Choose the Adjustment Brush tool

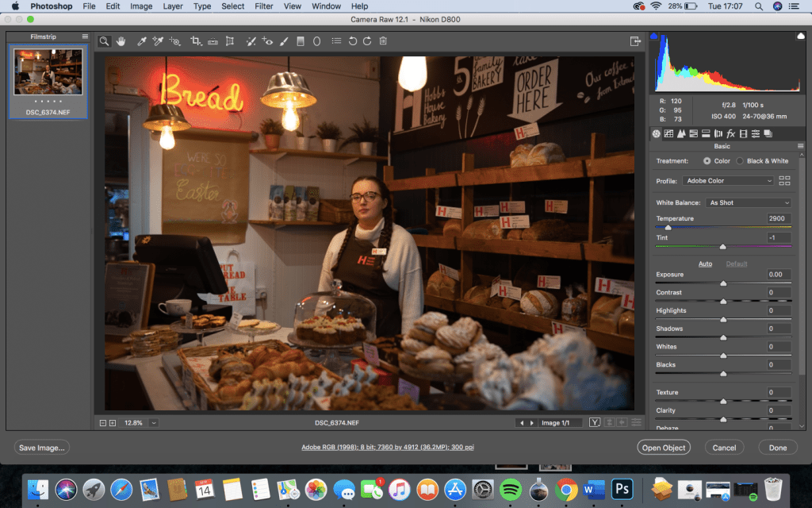284,41
